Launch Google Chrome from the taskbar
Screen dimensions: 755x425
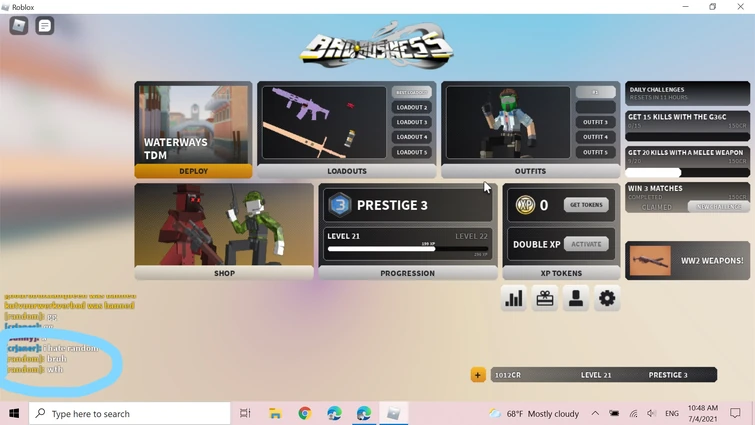click(x=304, y=413)
